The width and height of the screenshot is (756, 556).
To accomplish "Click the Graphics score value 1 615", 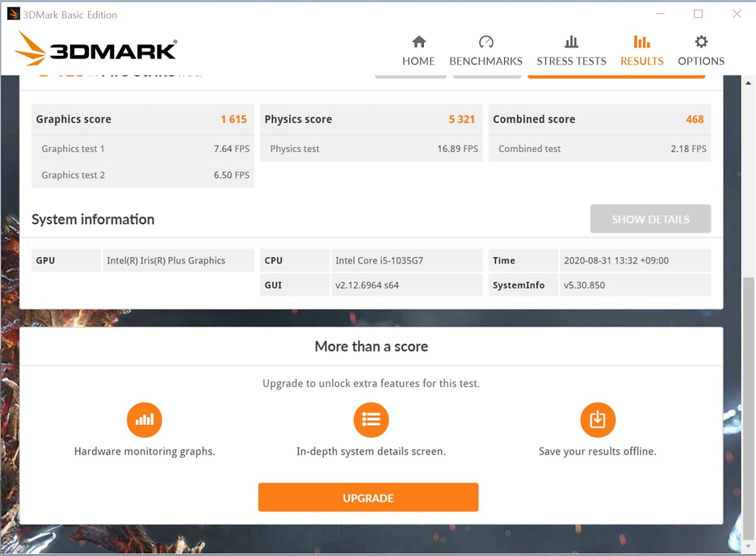I will coord(234,119).
